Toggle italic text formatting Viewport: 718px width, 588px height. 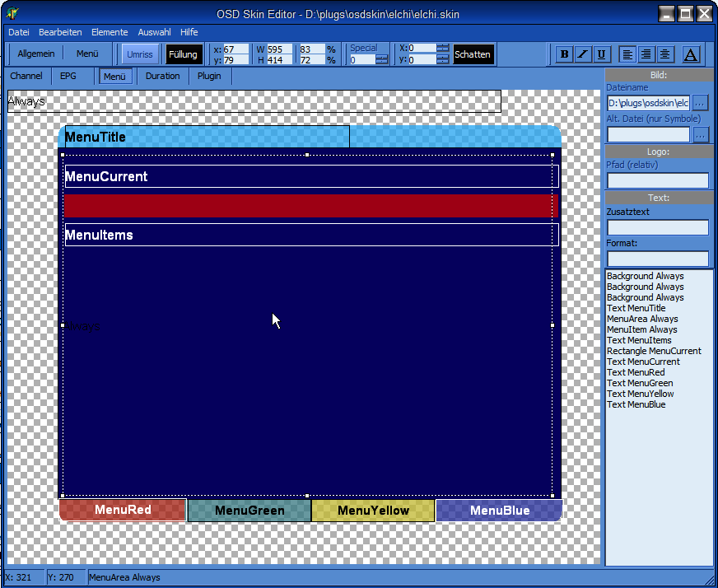[x=582, y=54]
